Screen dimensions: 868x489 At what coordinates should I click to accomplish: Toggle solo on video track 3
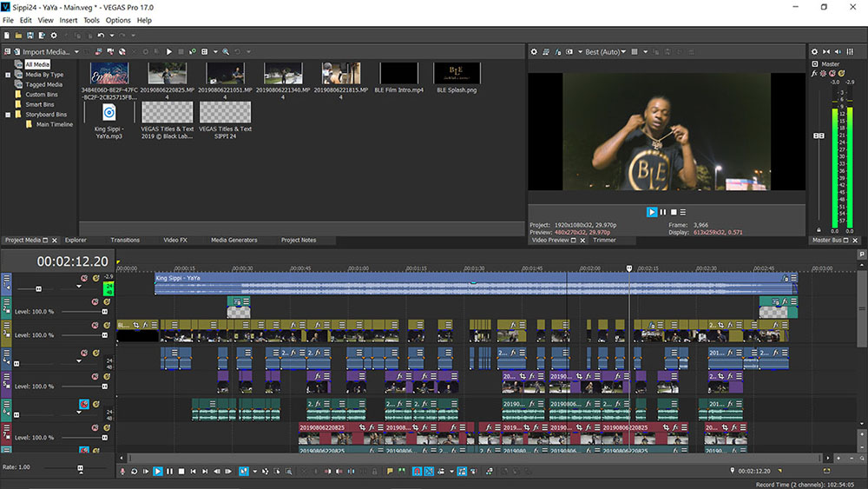[108, 327]
